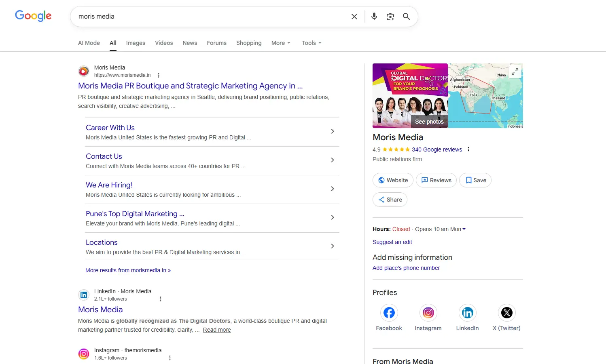Open Moris Media Instagram profile icon

(428, 313)
